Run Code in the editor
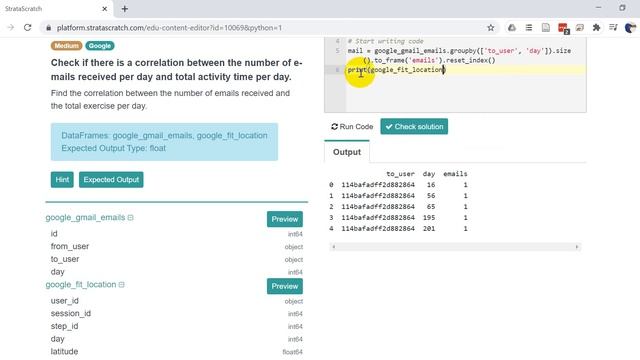 coord(352,127)
